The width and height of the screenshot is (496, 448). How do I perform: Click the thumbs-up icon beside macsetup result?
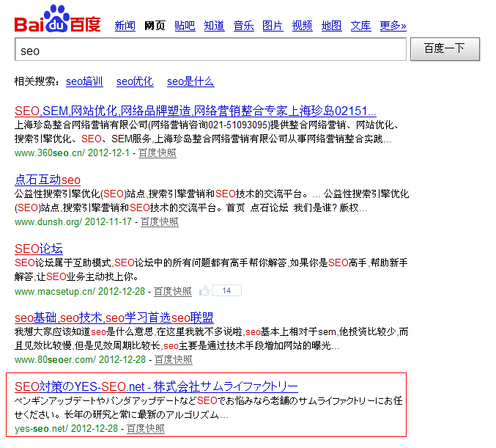205,291
